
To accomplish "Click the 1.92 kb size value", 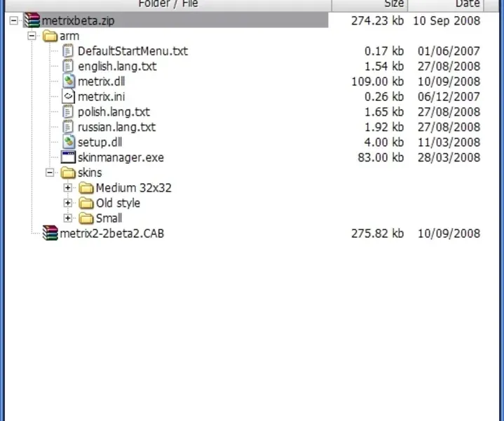I will pos(384,127).
